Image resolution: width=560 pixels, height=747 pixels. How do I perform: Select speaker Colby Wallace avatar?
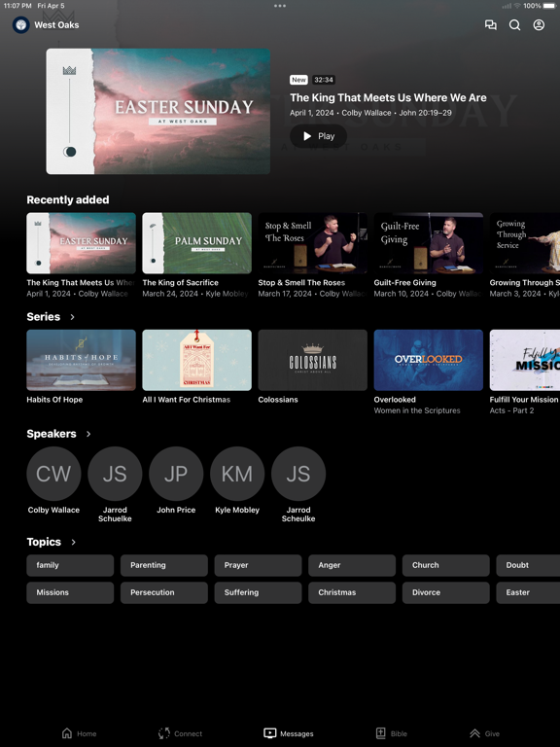53,474
